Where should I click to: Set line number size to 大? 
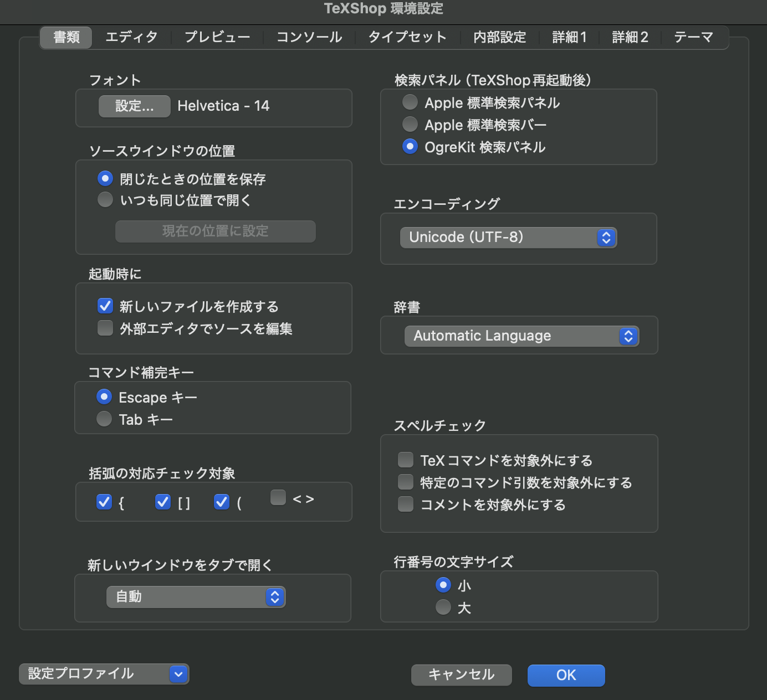443,607
